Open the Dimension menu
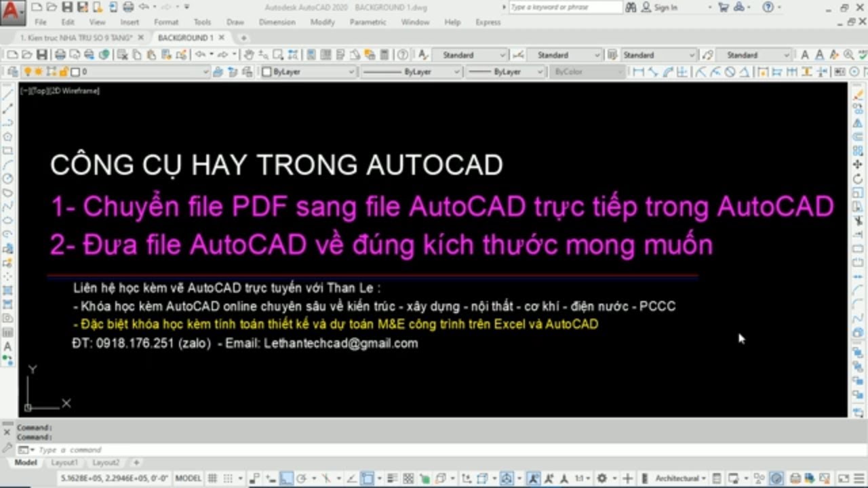The height and width of the screenshot is (488, 868). point(277,22)
